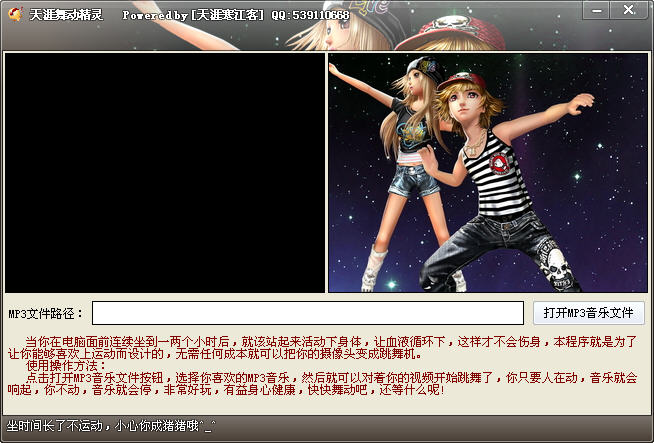
Task: Open the 打开MP3音乐文件 button
Action: coord(589,313)
